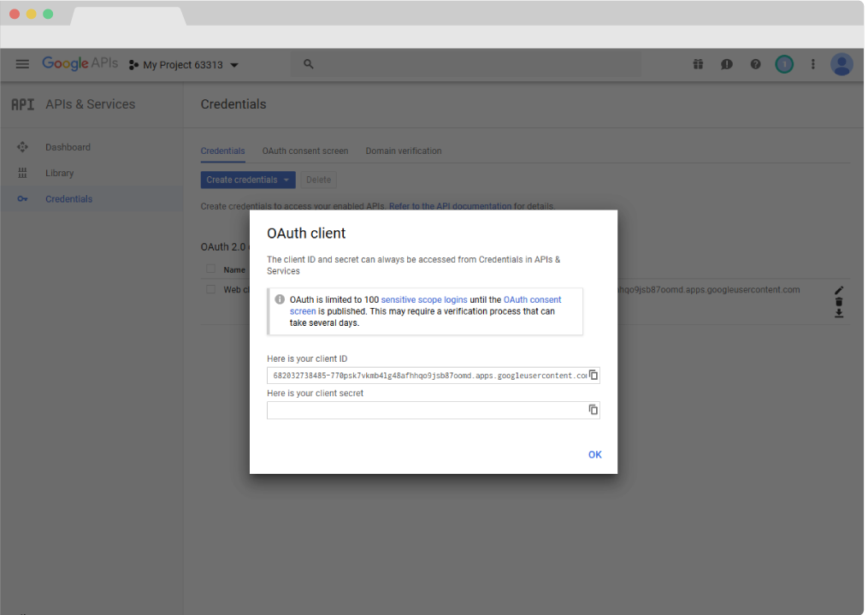Check the Web client row checkbox
Viewport: 868px width, 615px height.
(x=210, y=289)
